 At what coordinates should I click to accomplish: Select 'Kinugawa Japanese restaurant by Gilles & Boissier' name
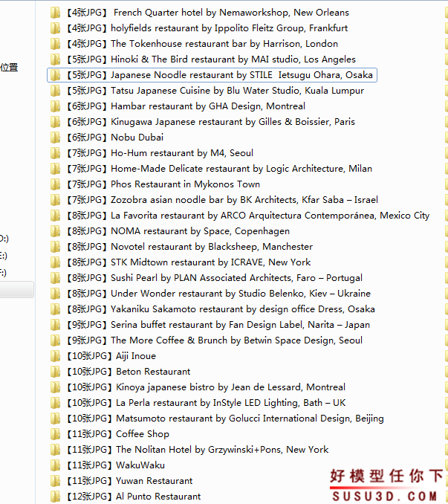(x=233, y=122)
